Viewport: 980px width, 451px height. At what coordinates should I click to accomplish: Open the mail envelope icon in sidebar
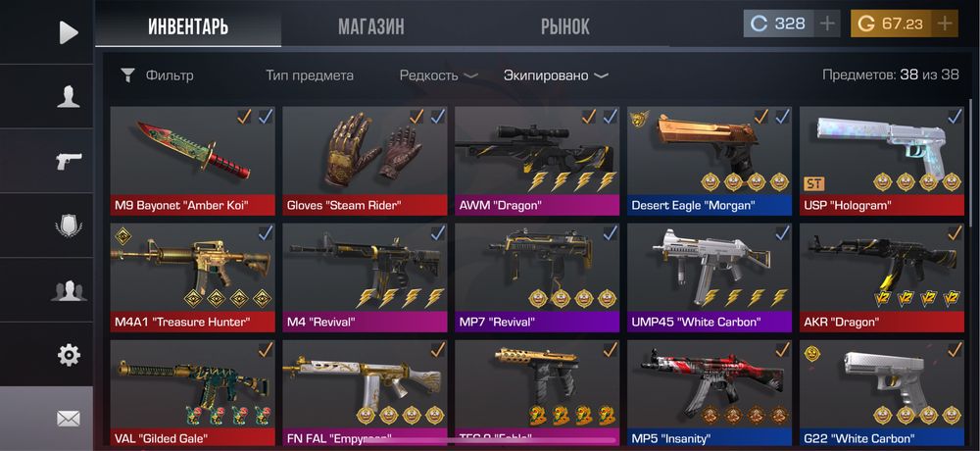coord(69,419)
